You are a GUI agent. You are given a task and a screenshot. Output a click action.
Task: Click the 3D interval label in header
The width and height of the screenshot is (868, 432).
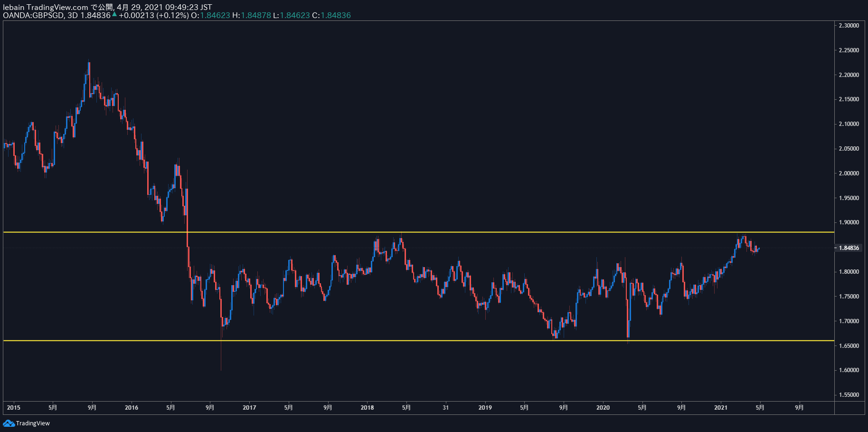tap(73, 15)
